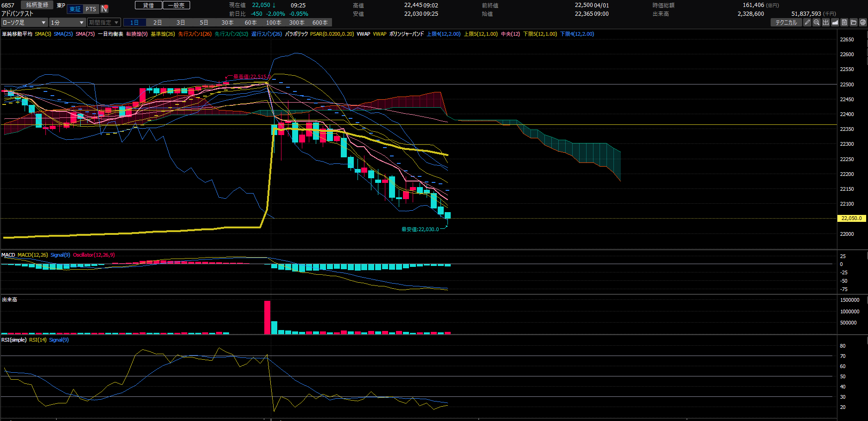Select the 100本 bar count tab
This screenshot has height=421, width=868.
tap(274, 22)
